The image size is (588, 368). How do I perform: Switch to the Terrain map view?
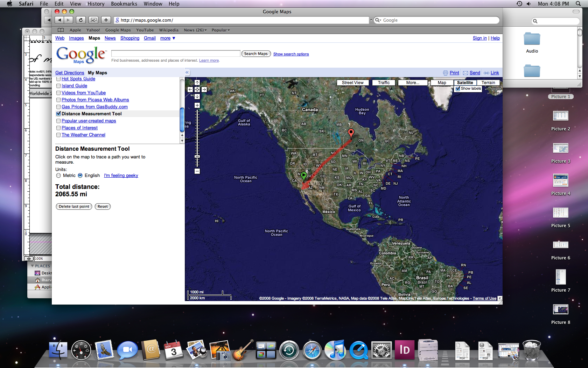pos(488,83)
